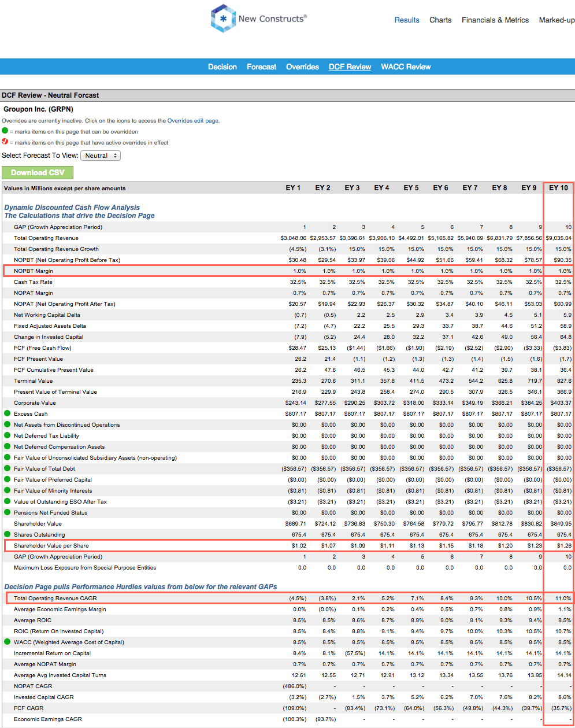Open the Marked-up menu item

point(557,20)
